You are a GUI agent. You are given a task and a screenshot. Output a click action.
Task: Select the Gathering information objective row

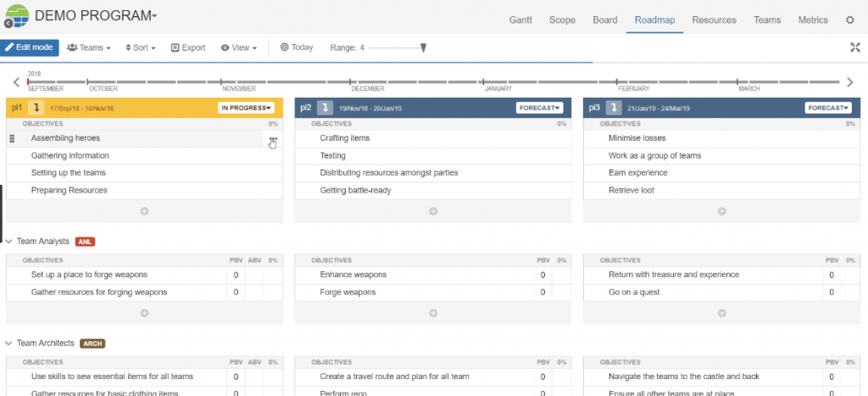[x=70, y=156]
